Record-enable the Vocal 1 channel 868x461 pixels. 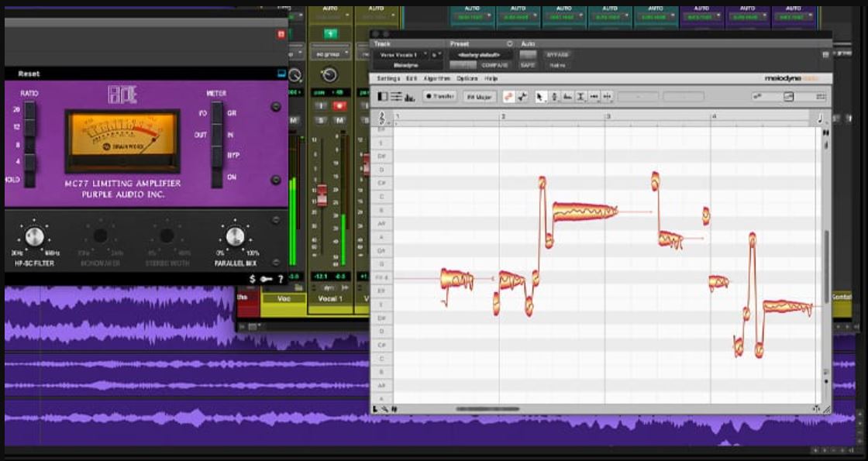pos(339,105)
